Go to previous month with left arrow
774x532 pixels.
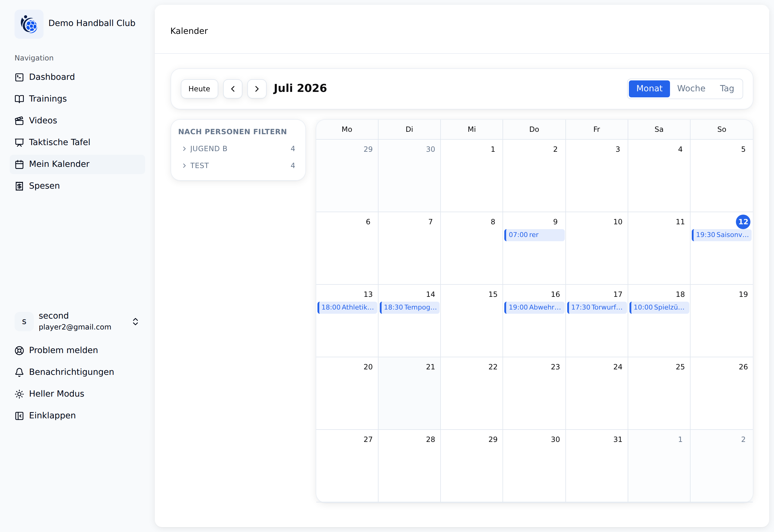pos(233,89)
